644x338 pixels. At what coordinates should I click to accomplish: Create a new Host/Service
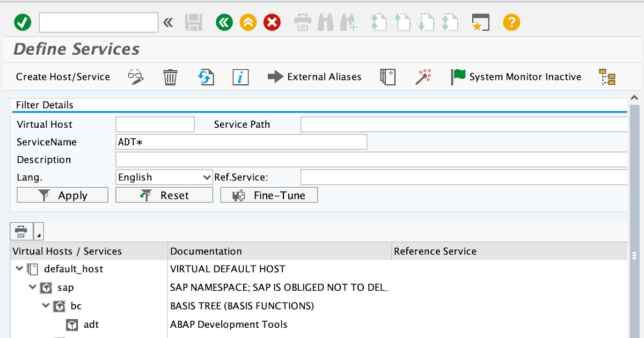pyautogui.click(x=63, y=77)
